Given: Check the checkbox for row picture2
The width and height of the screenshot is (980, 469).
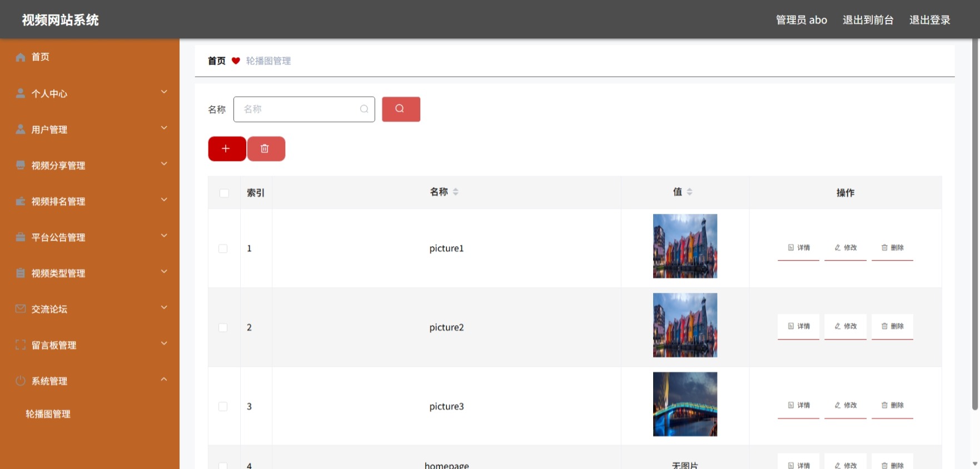Looking at the screenshot, I should point(223,327).
